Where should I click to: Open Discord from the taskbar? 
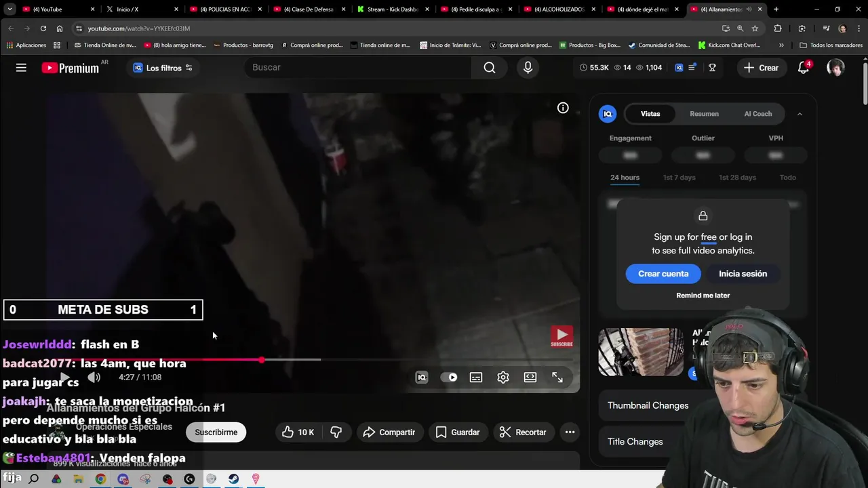pyautogui.click(x=123, y=479)
